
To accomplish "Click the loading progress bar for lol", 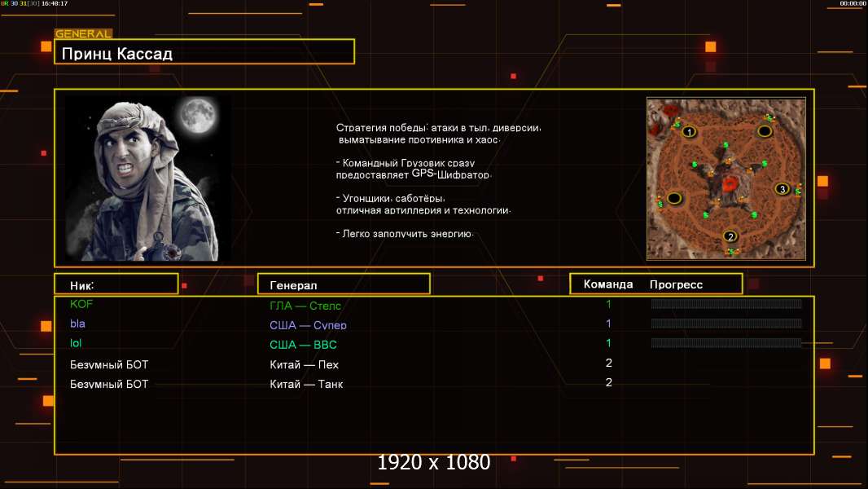I will (x=726, y=343).
